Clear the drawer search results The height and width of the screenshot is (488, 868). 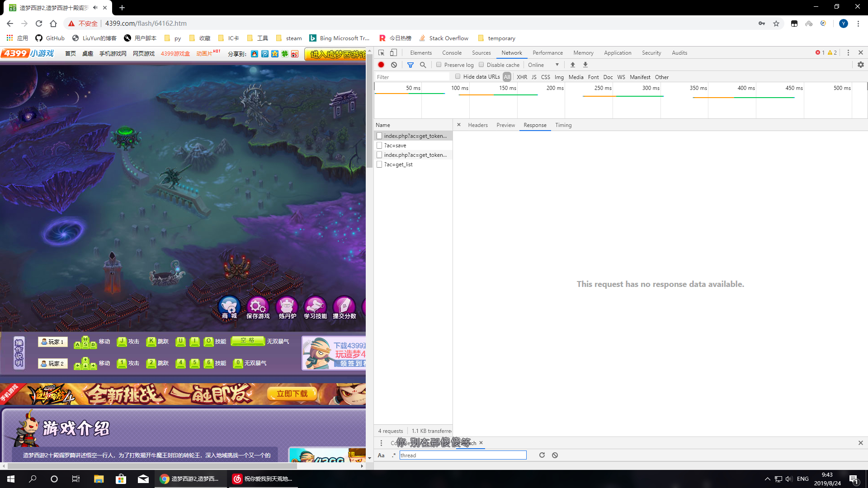coord(555,455)
